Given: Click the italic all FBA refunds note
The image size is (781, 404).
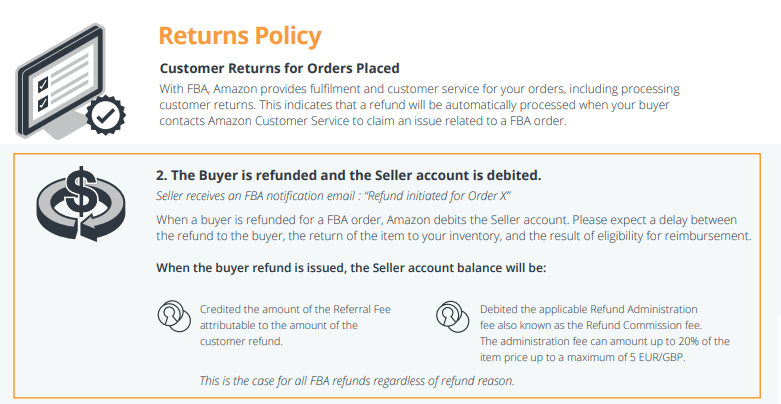Looking at the screenshot, I should point(357,381).
